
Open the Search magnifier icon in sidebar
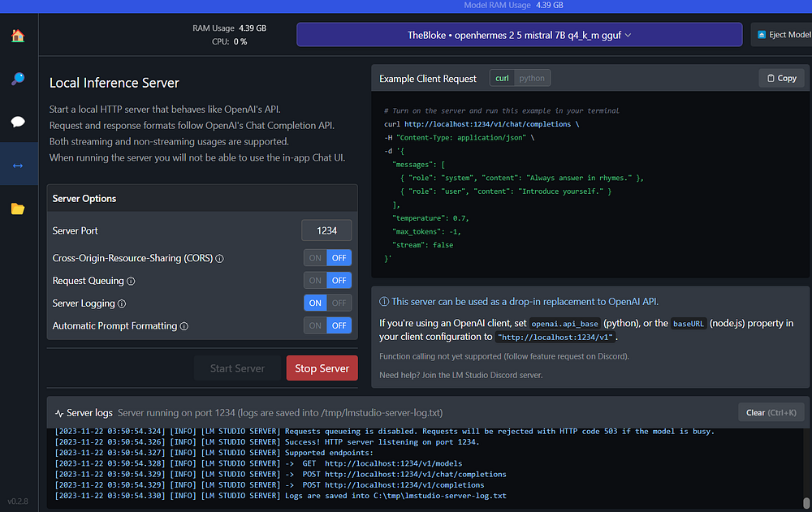18,79
